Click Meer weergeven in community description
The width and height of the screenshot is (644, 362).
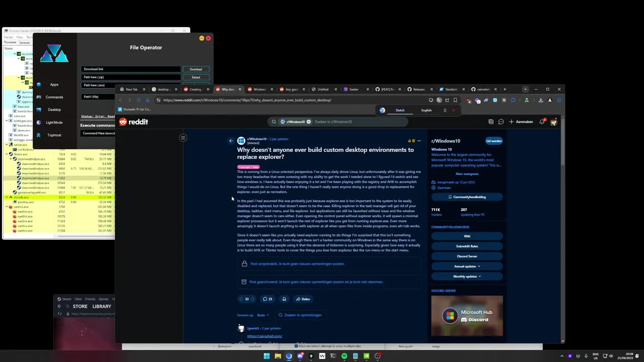click(467, 174)
